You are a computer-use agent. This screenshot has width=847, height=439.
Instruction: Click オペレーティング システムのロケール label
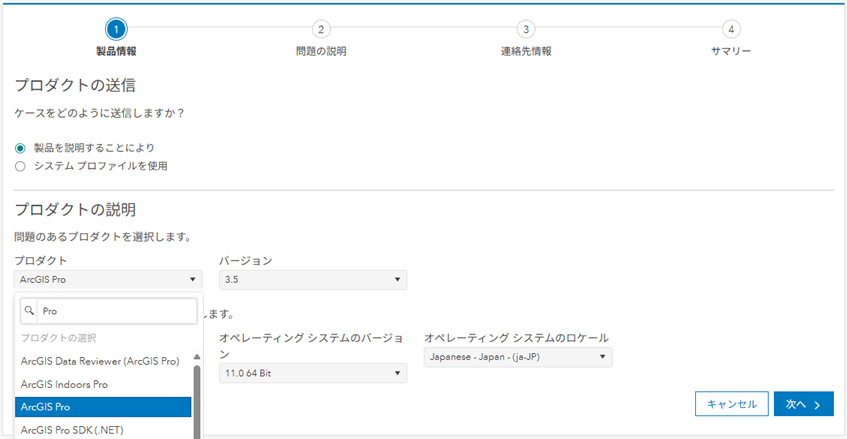point(516,338)
